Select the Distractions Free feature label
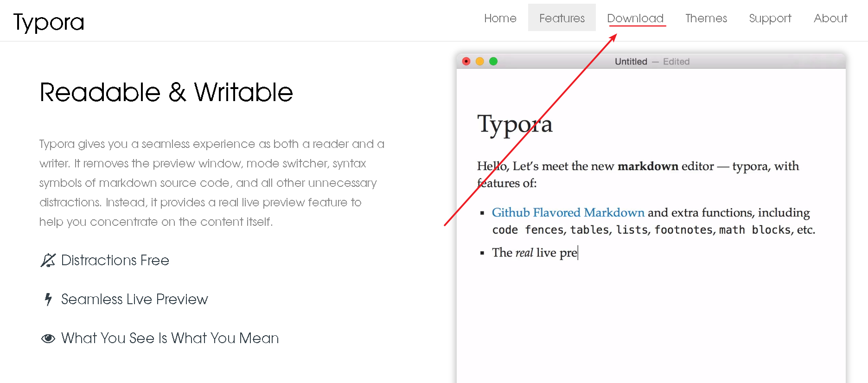This screenshot has height=383, width=868. coord(115,260)
